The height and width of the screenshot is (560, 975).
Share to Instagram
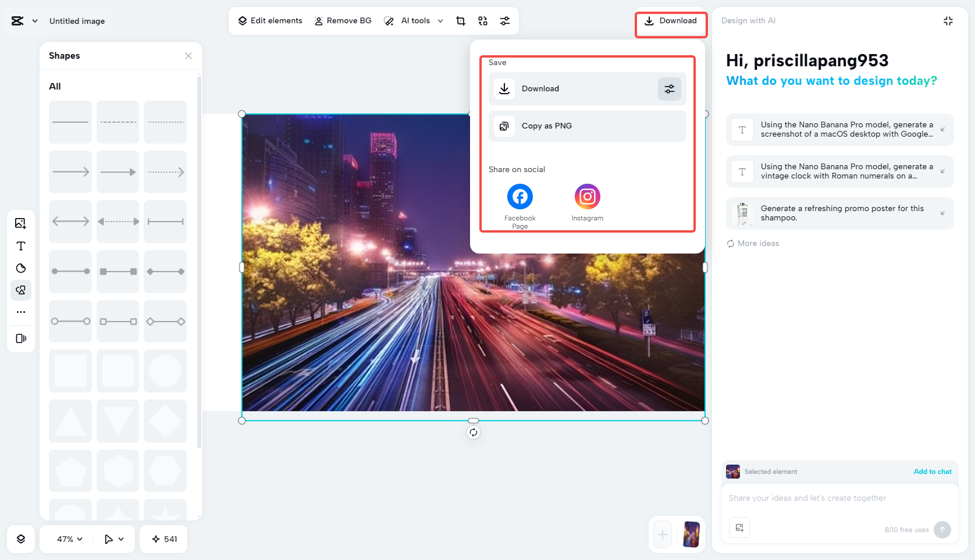(x=588, y=202)
